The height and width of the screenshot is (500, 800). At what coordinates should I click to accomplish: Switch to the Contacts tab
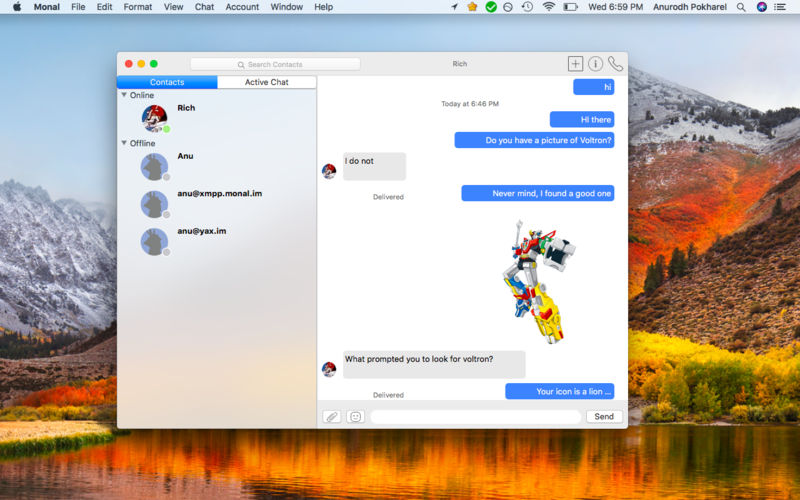pyautogui.click(x=167, y=82)
